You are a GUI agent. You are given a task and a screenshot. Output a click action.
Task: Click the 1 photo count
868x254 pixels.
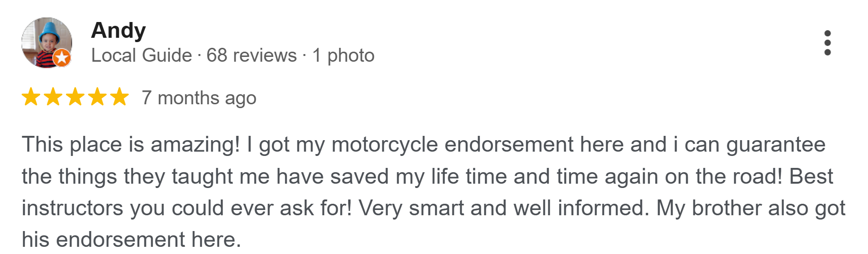pos(343,55)
